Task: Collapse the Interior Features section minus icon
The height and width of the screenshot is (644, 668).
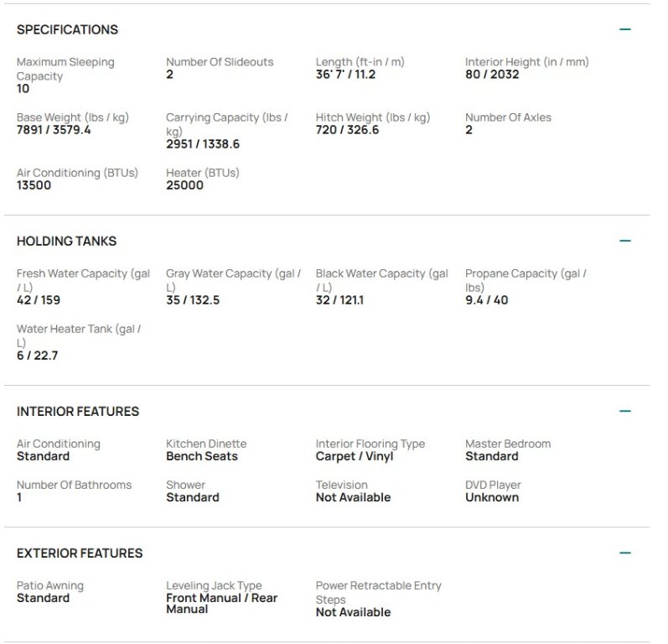Action: [625, 411]
